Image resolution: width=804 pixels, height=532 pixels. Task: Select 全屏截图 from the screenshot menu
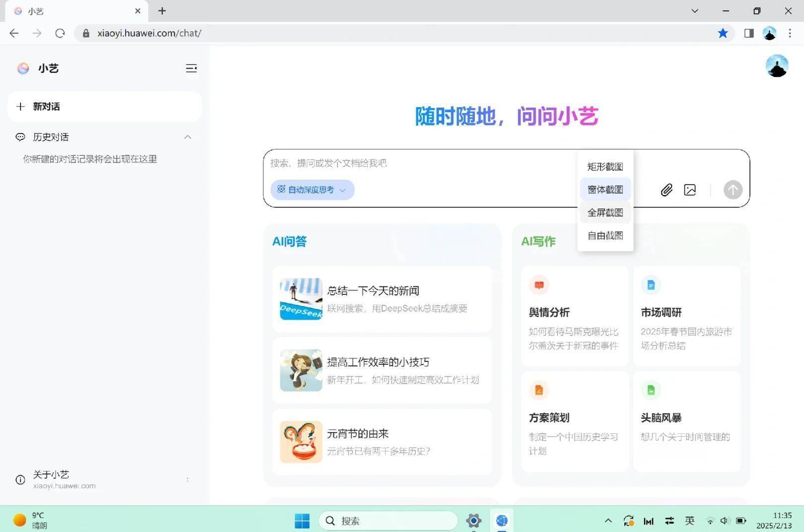coord(605,212)
